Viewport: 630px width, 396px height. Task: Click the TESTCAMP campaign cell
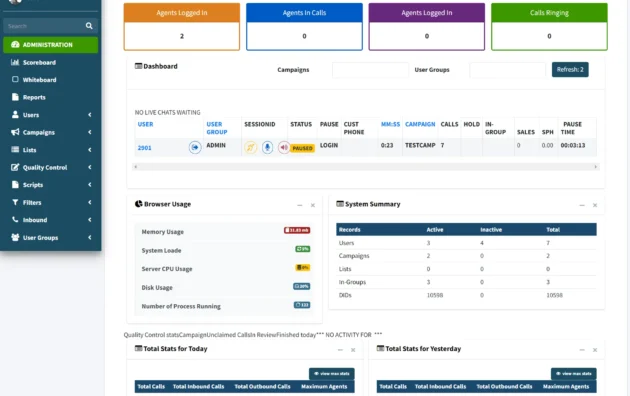tap(420, 145)
